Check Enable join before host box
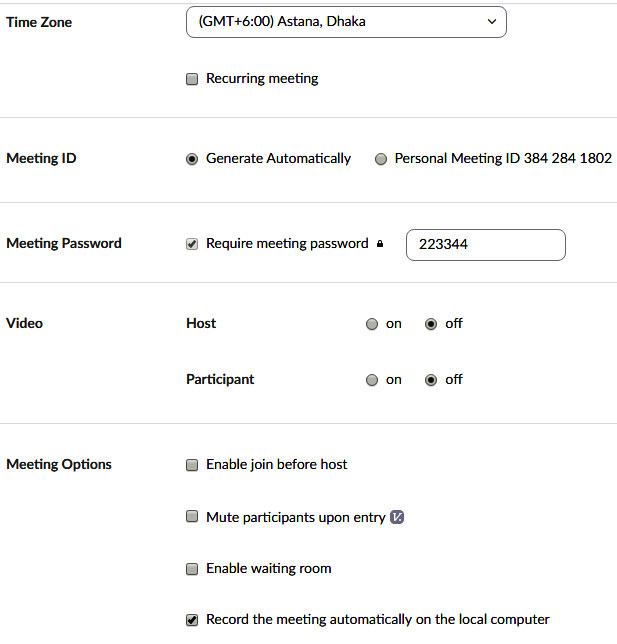The image size is (617, 644). [x=192, y=465]
